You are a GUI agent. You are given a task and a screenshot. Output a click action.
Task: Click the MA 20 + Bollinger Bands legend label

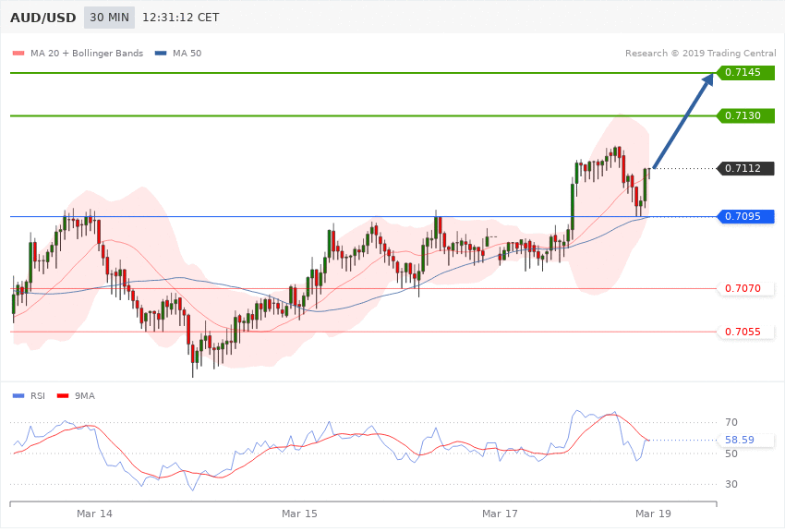(x=87, y=53)
